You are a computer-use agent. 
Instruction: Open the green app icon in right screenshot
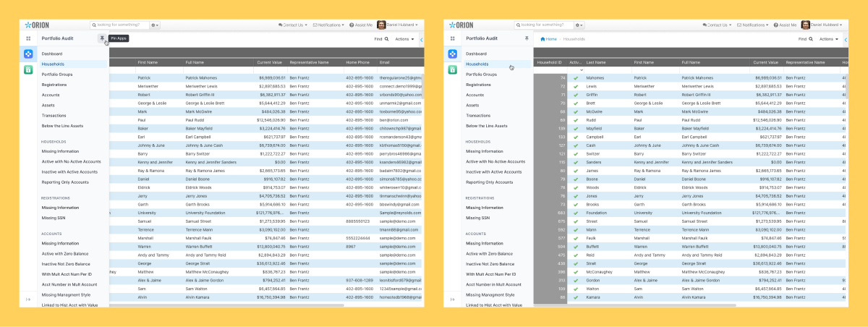pyautogui.click(x=453, y=69)
